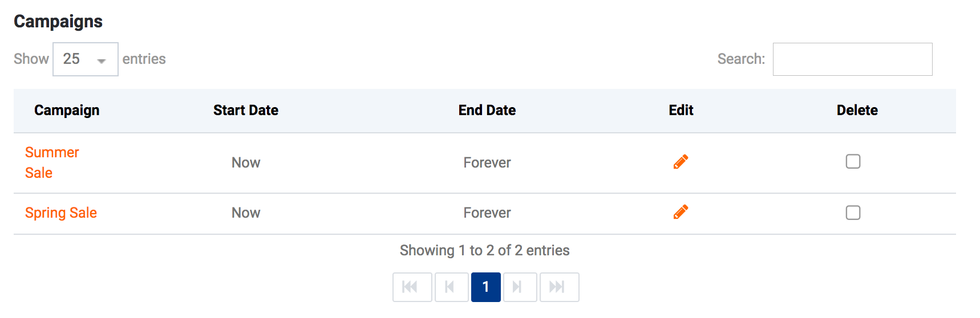
Task: Click Summer Sale's End Date 'Forever' cell
Action: [x=487, y=162]
